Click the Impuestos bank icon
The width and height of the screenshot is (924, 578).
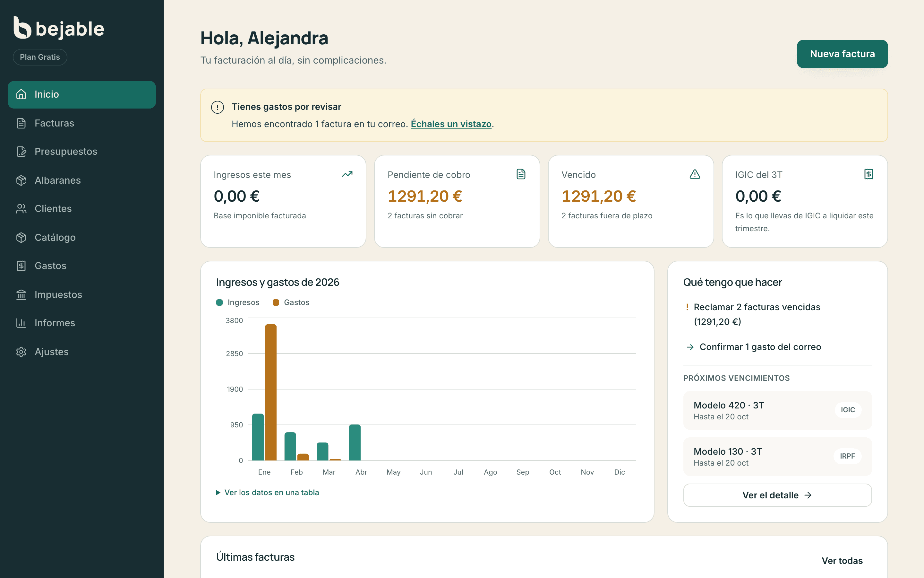[21, 295]
